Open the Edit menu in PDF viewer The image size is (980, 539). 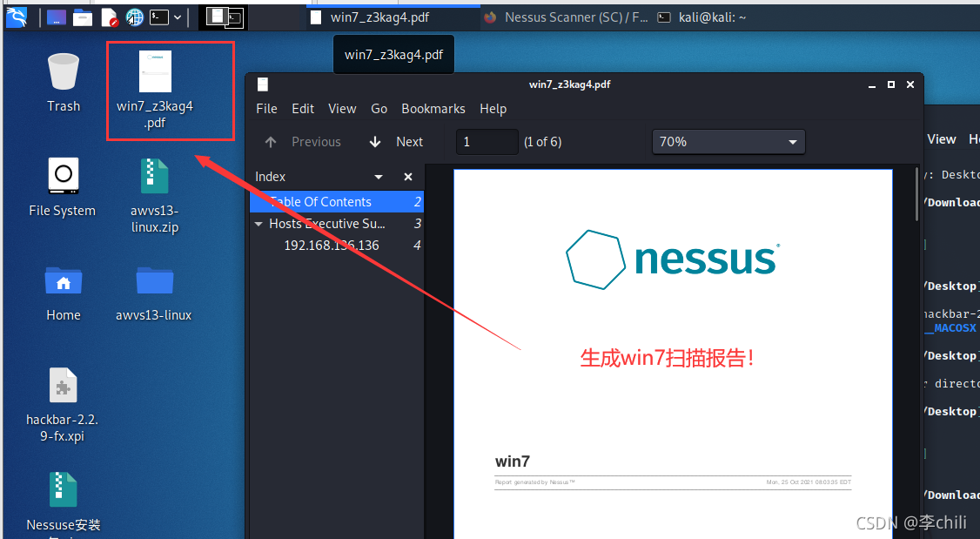[x=303, y=109]
